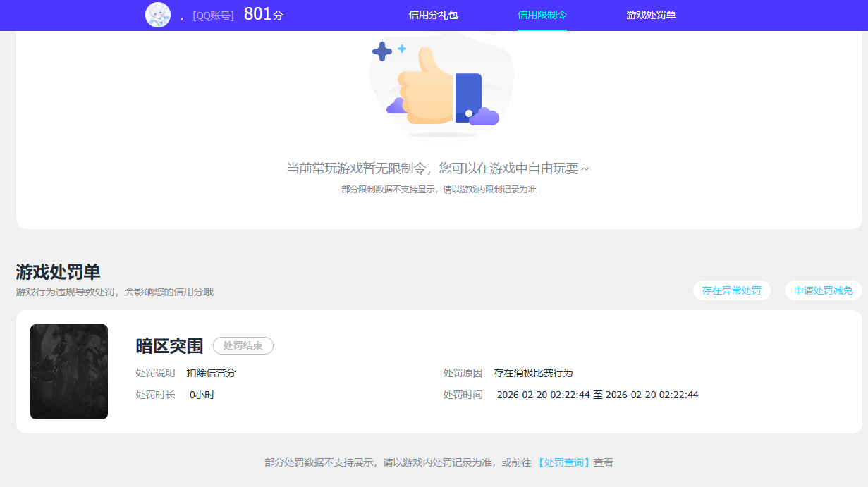Click the 处罚结束 status badge
The height and width of the screenshot is (487, 868).
pos(243,346)
